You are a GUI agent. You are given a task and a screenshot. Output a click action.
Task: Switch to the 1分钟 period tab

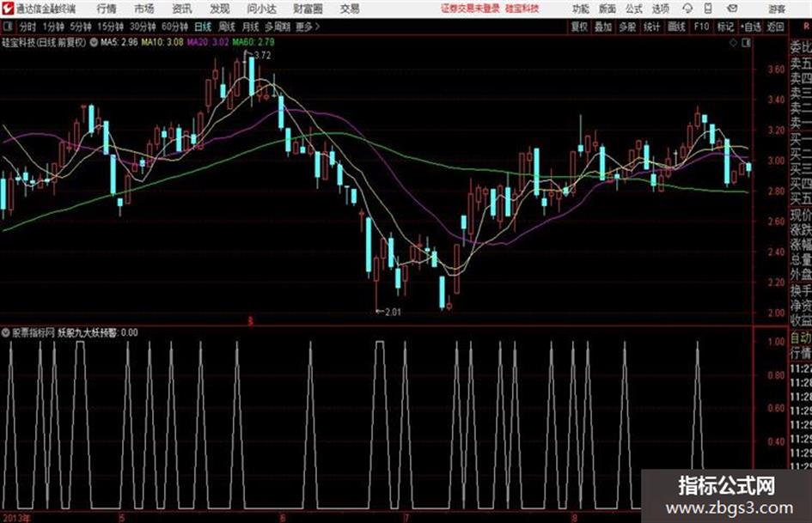[x=53, y=27]
